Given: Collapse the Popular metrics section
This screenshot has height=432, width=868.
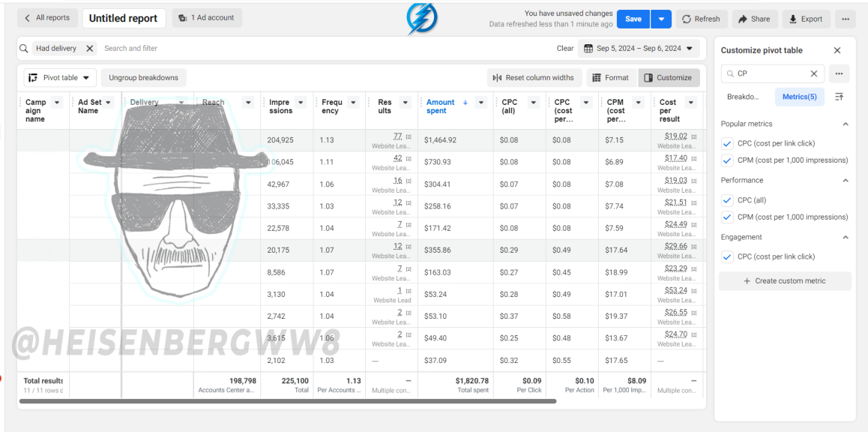Looking at the screenshot, I should pyautogui.click(x=846, y=124).
